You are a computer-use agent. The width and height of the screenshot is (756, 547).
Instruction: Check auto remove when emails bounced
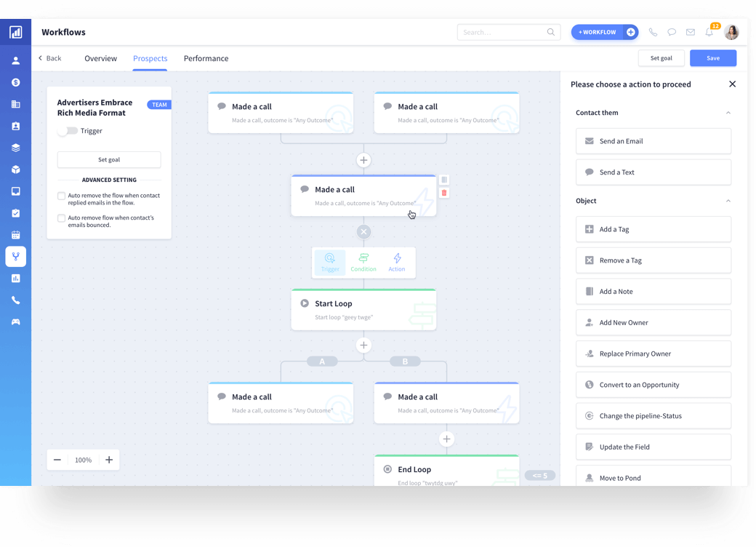[62, 218]
